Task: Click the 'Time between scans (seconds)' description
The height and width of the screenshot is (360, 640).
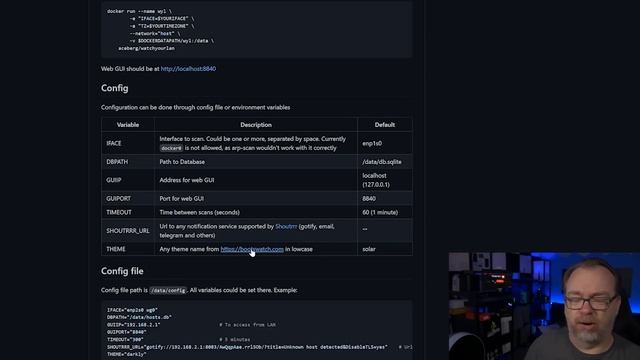Action: click(200, 212)
